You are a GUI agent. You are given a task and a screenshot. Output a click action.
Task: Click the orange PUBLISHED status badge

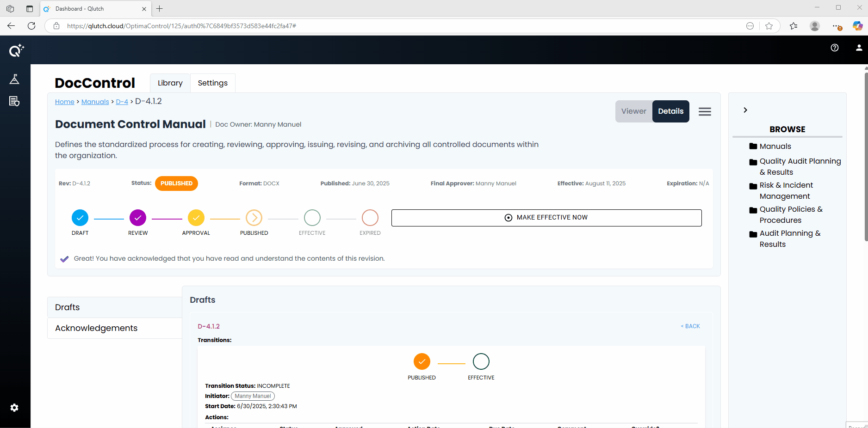[176, 183]
